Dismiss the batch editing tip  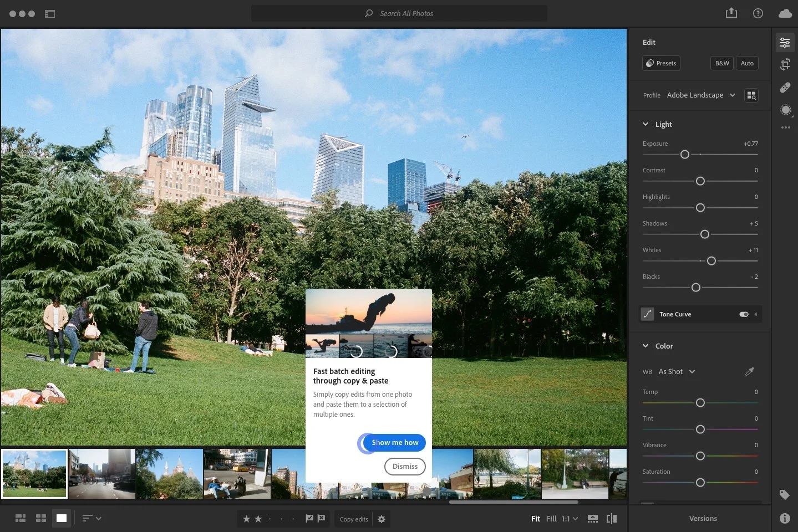[405, 467]
